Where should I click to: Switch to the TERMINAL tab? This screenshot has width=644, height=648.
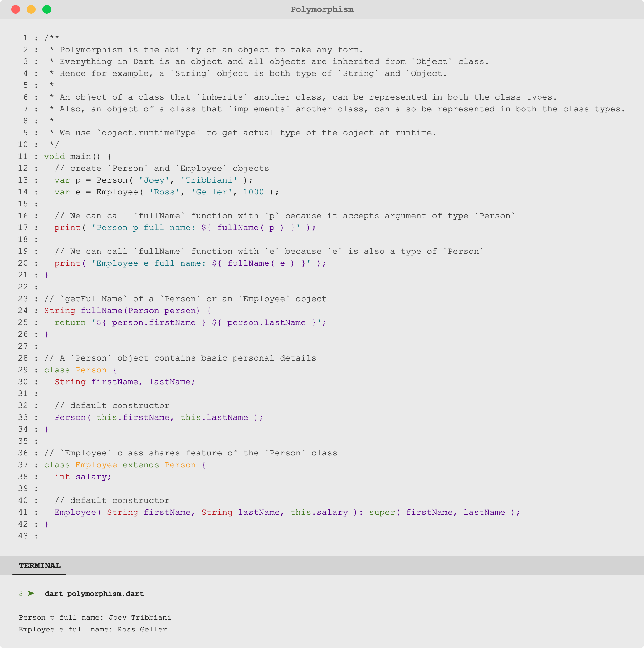click(x=40, y=566)
